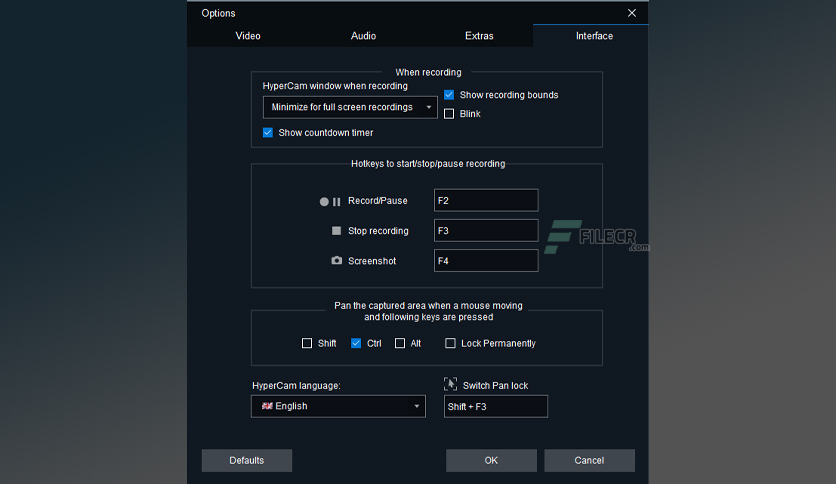Click the Cancel button
836x484 pixels.
click(x=589, y=461)
